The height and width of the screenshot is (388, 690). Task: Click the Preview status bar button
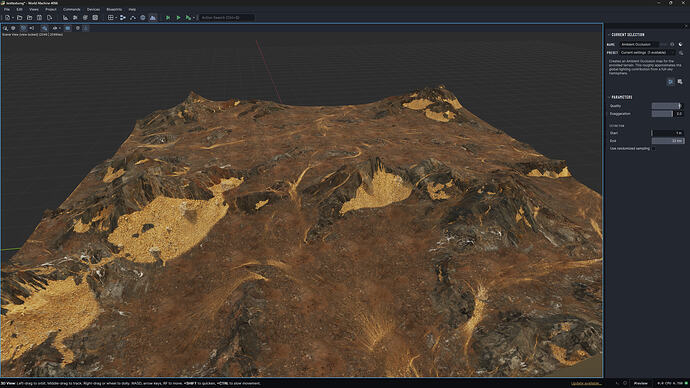point(640,383)
